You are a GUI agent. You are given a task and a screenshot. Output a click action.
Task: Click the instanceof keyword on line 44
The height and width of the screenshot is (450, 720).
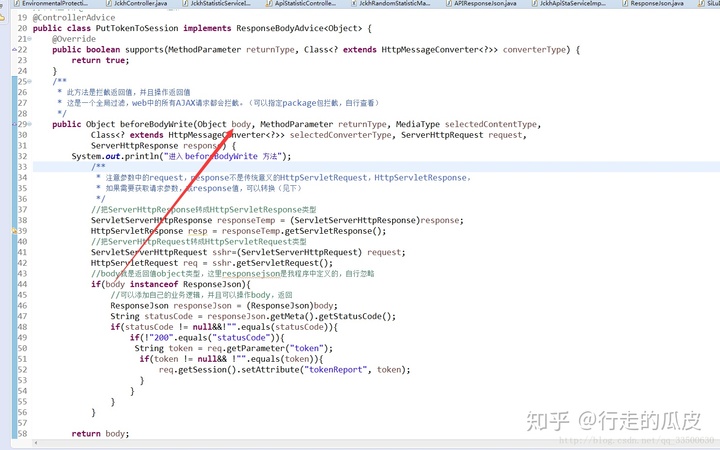[x=154, y=284]
